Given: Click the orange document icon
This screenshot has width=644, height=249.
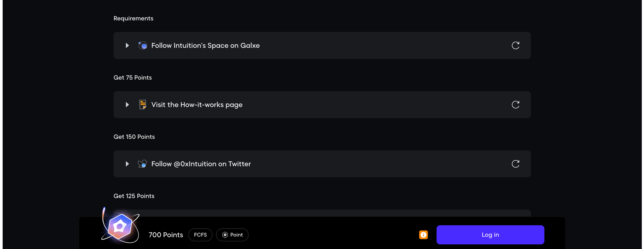Looking at the screenshot, I should (x=143, y=105).
